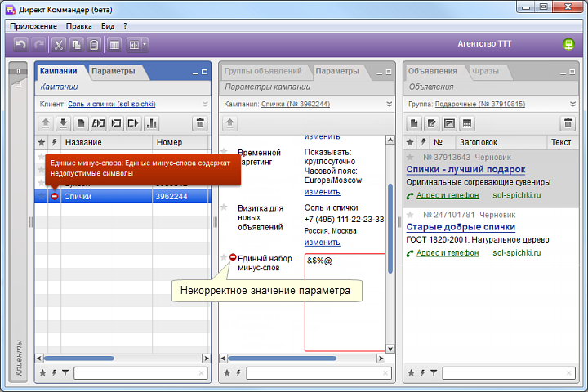The height and width of the screenshot is (392, 588).
Task: Select the import icon in Кампании toolbar
Action: tap(116, 123)
